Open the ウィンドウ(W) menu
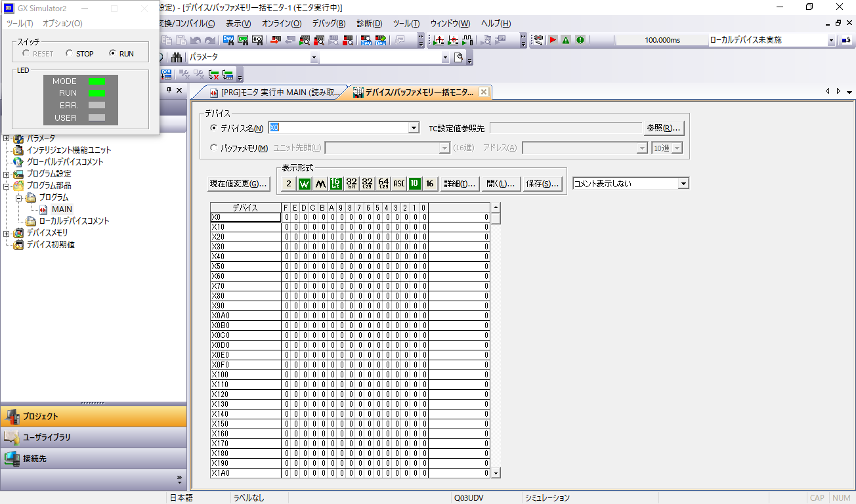 point(450,24)
